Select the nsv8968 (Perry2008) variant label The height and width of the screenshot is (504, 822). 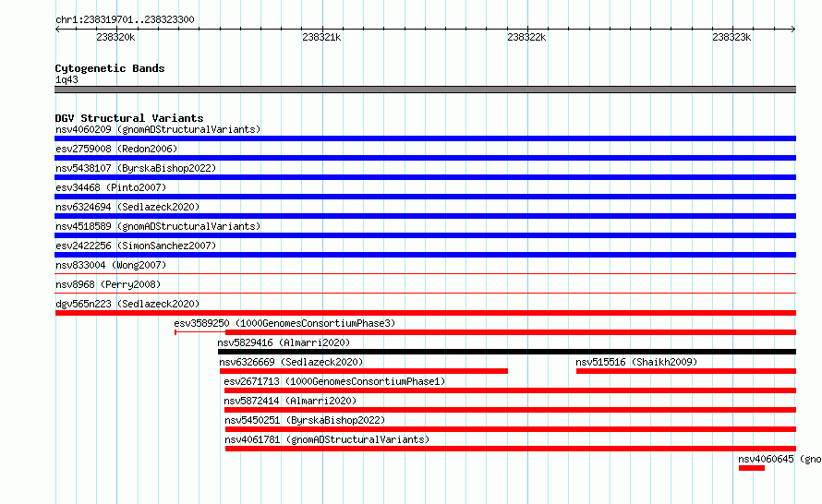[108, 284]
